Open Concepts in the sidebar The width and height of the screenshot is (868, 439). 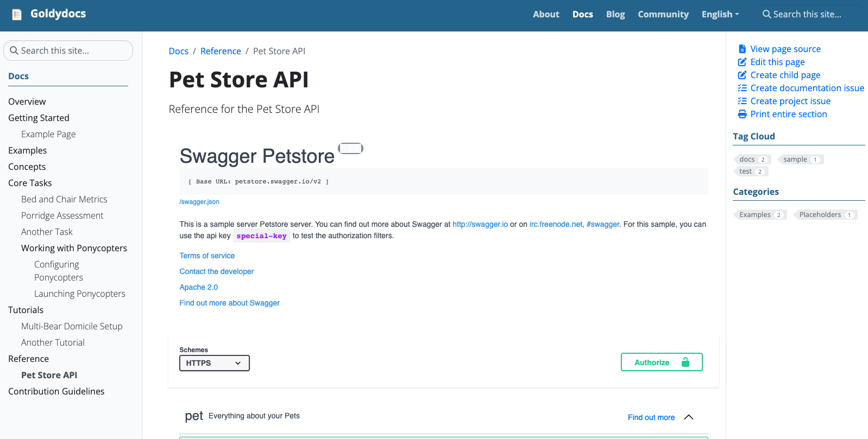click(27, 167)
